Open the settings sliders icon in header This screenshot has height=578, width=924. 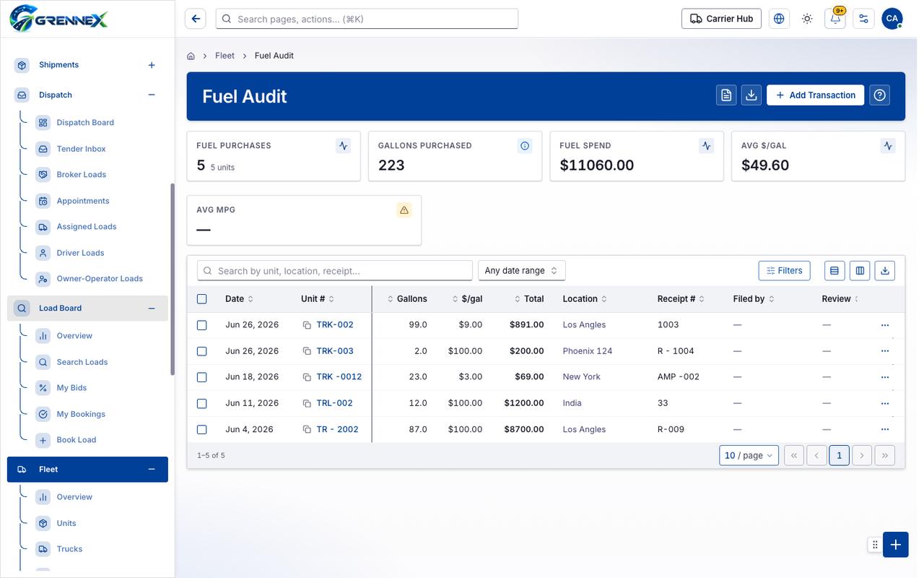pos(863,19)
